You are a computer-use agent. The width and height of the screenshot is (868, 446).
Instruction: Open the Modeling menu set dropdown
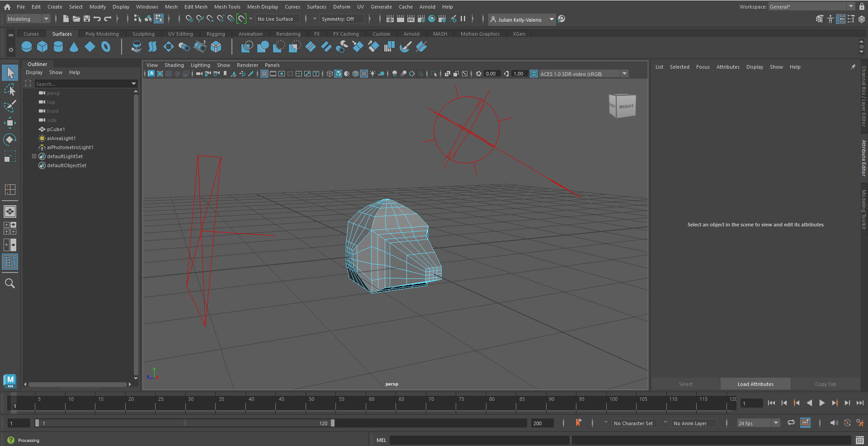28,19
